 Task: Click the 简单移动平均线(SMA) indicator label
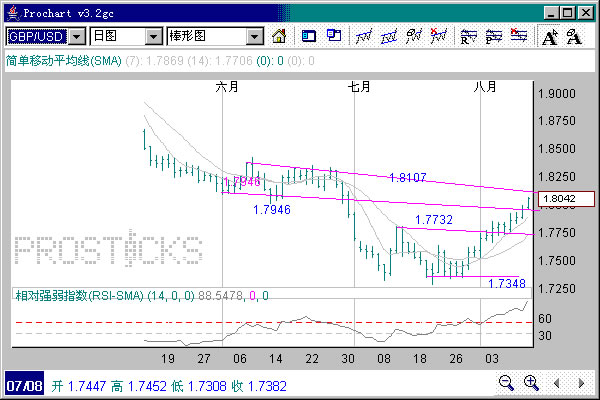[64, 60]
